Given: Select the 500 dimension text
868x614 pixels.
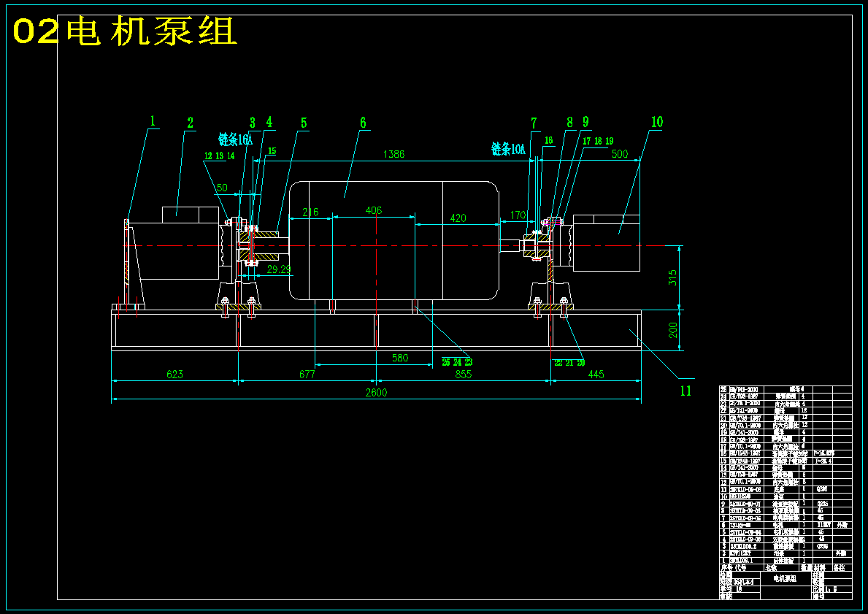Looking at the screenshot, I should pyautogui.click(x=620, y=154).
